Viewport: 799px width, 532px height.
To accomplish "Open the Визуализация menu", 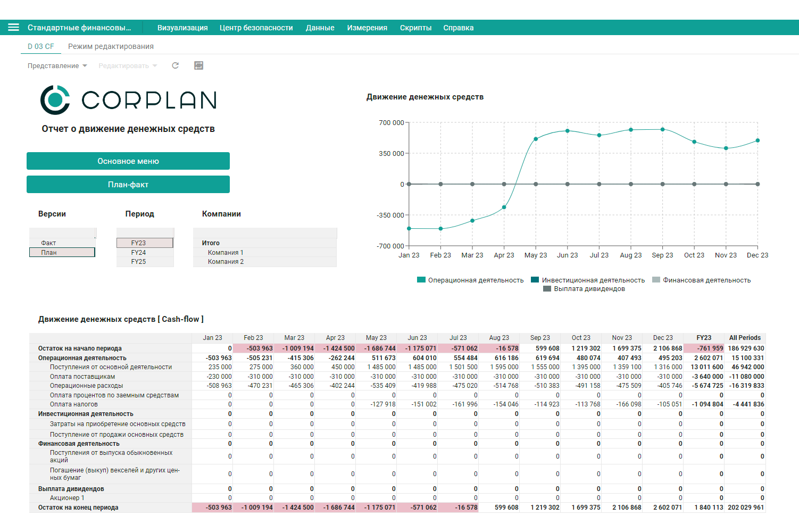I will click(182, 28).
